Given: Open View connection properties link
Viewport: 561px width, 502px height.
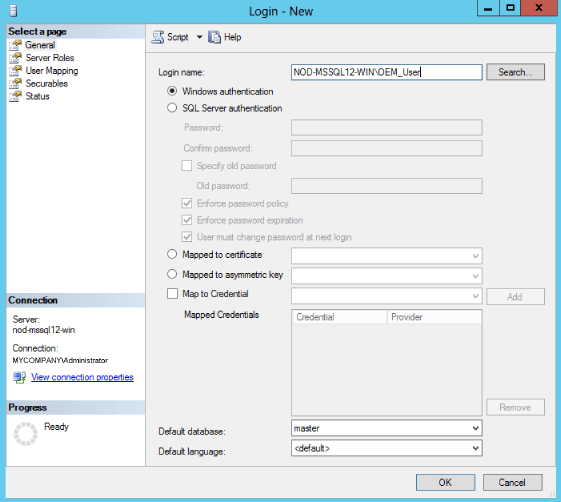Looking at the screenshot, I should pyautogui.click(x=82, y=377).
